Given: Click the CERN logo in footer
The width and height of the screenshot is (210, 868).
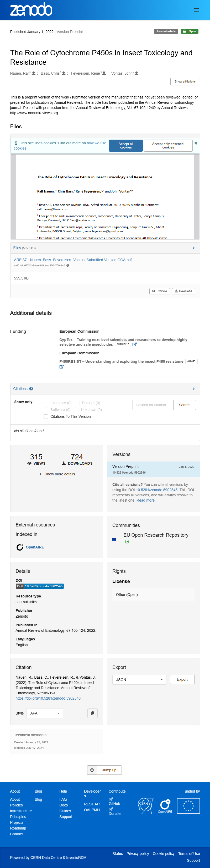Looking at the screenshot, I should click(x=146, y=806).
